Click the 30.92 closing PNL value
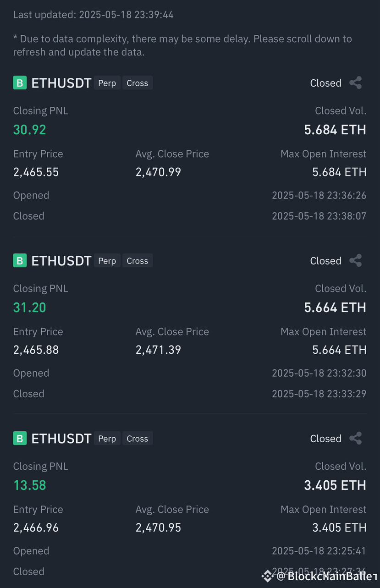This screenshot has width=380, height=588. 30,130
